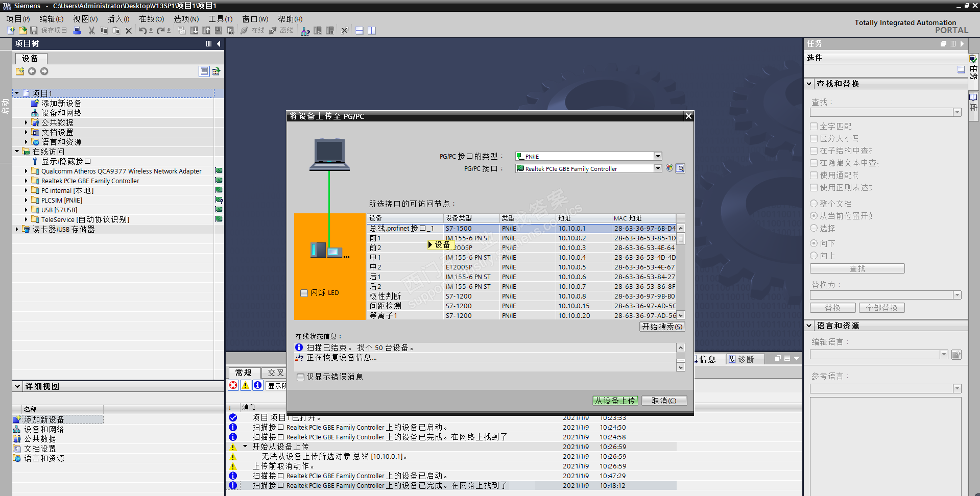Viewport: 980px width, 496px height.
Task: Toggle the error filter icon in info panel
Action: point(233,385)
